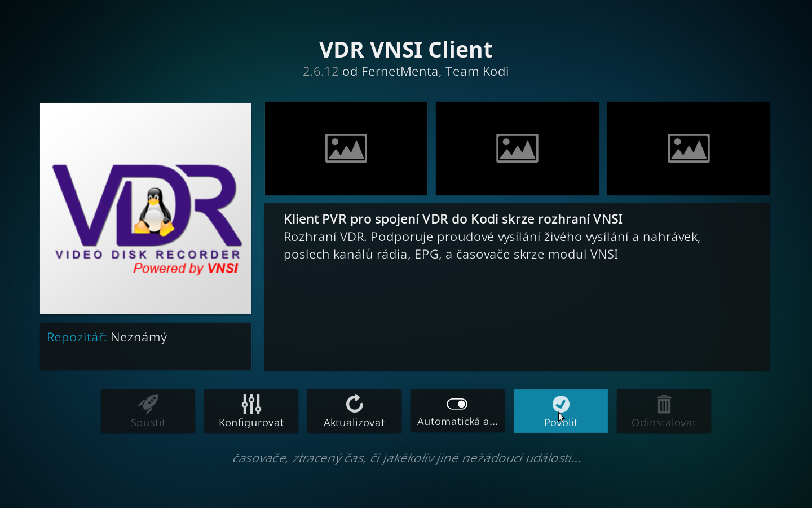Enable addon with Povolit checkmark button
Image resolution: width=812 pixels, height=508 pixels.
coord(561,411)
